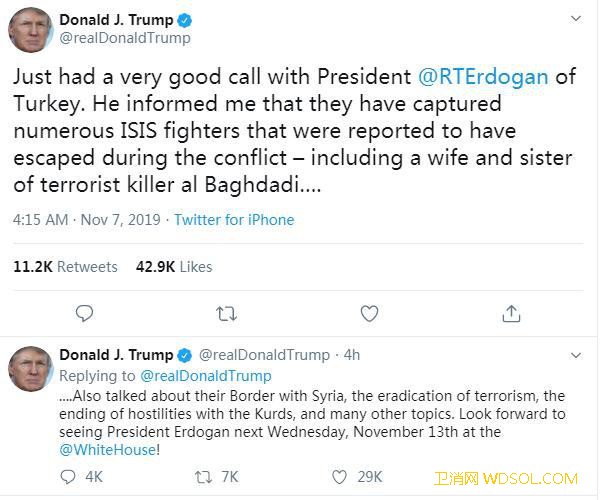Click reply icon showing 4K on second tweet
This screenshot has width=603, height=500.
tap(68, 477)
